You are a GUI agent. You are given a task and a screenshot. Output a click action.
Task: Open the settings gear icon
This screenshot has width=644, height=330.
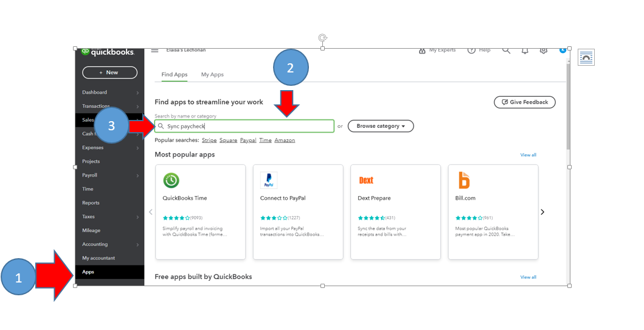pos(544,51)
